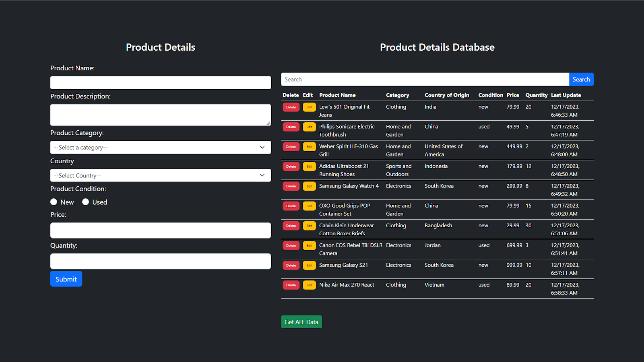This screenshot has width=644, height=362.
Task: Open the Select Country dropdown
Action: coord(161,175)
